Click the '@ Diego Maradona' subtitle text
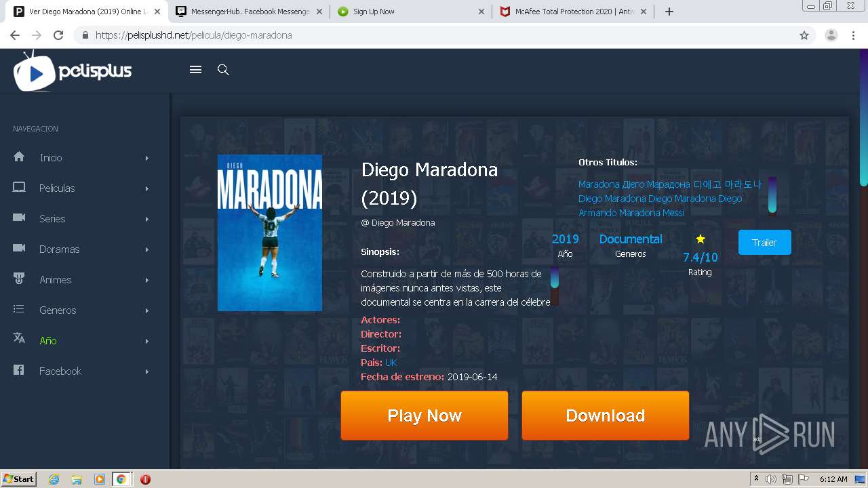 pyautogui.click(x=398, y=223)
